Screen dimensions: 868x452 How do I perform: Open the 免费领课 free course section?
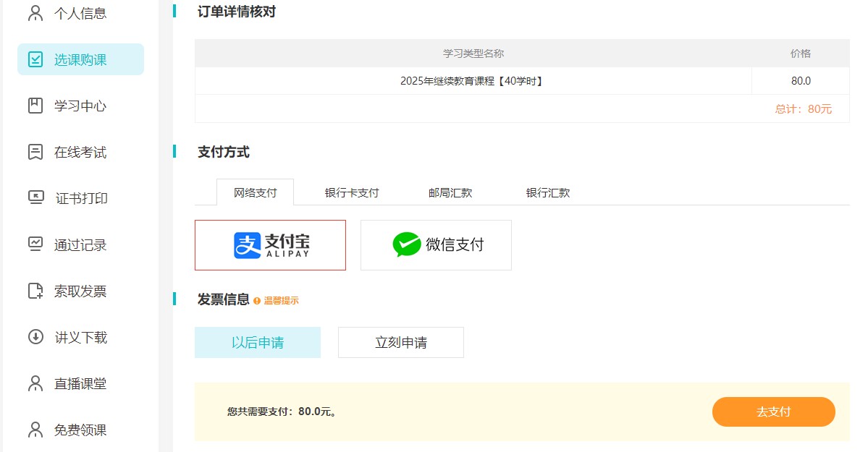[81, 430]
